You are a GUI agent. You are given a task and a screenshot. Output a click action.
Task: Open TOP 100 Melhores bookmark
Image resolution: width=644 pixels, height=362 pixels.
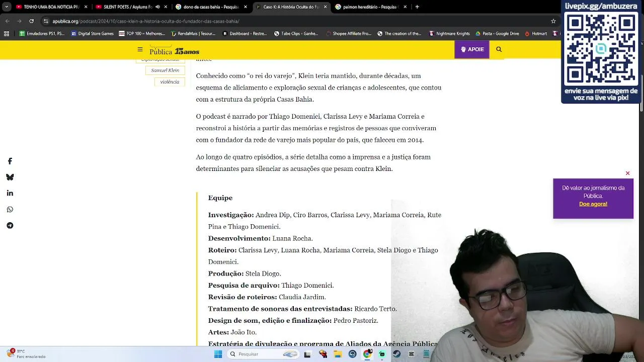point(142,34)
